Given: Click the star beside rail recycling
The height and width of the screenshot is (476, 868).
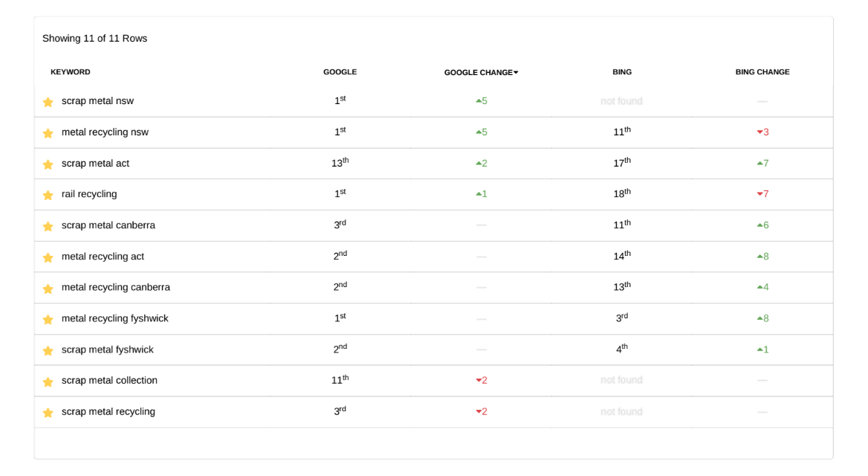Looking at the screenshot, I should (48, 195).
